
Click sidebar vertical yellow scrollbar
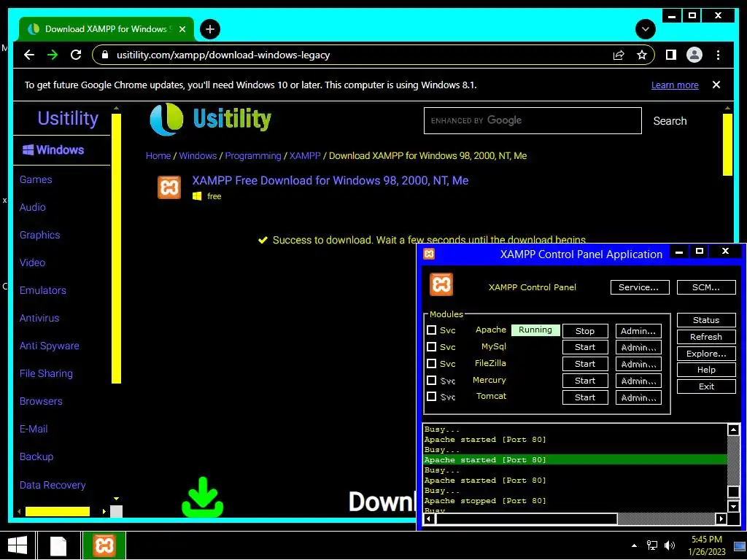tap(116, 248)
